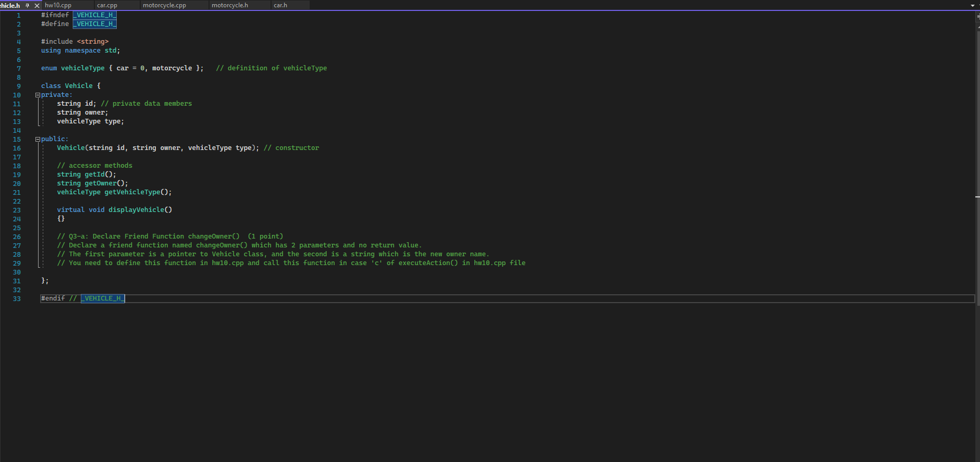Click the empty braces {} on line 24
Image resolution: width=980 pixels, height=462 pixels.
tap(61, 219)
